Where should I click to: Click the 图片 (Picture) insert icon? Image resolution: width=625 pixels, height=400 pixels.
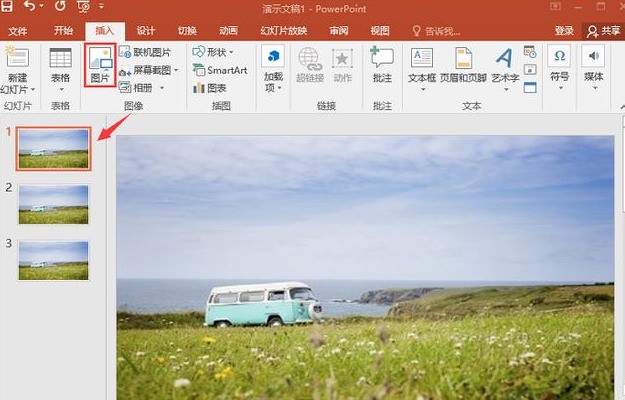(x=100, y=64)
